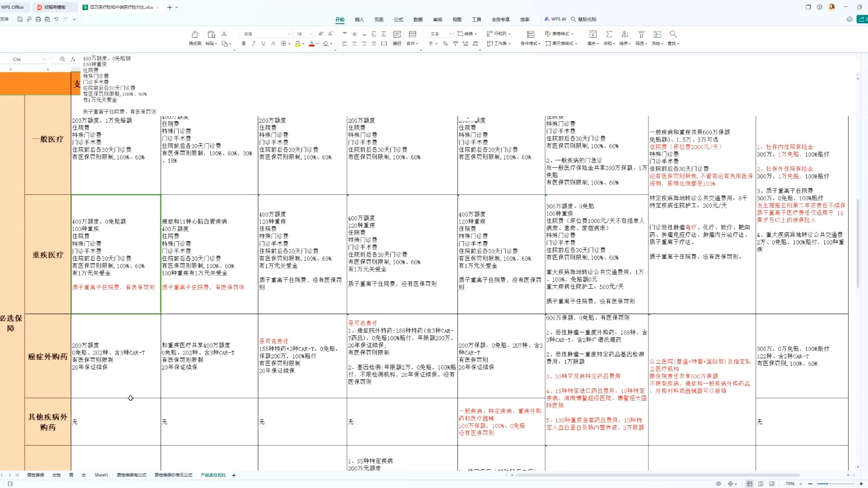The width and height of the screenshot is (868, 488).
Task: Click the Undo arrow icon
Action: point(56,20)
